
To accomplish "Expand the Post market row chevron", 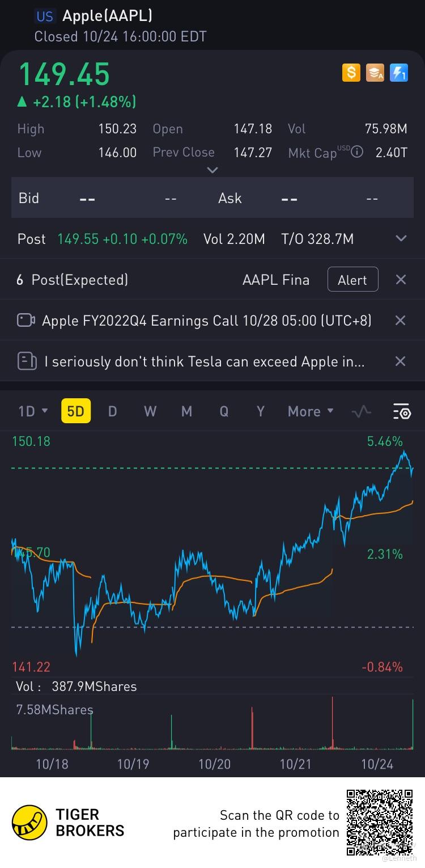I will pyautogui.click(x=401, y=239).
